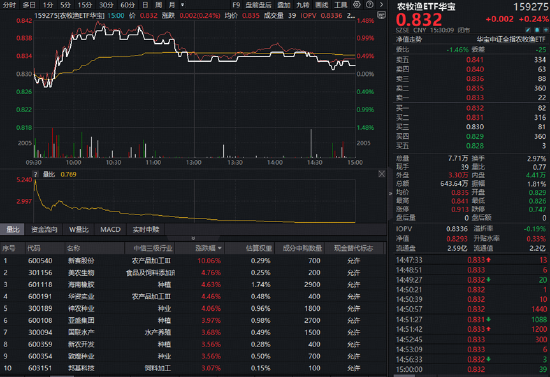Image resolution: width=550 pixels, height=377 pixels.
Task: Open chart settings gear icon
Action: point(357,5)
